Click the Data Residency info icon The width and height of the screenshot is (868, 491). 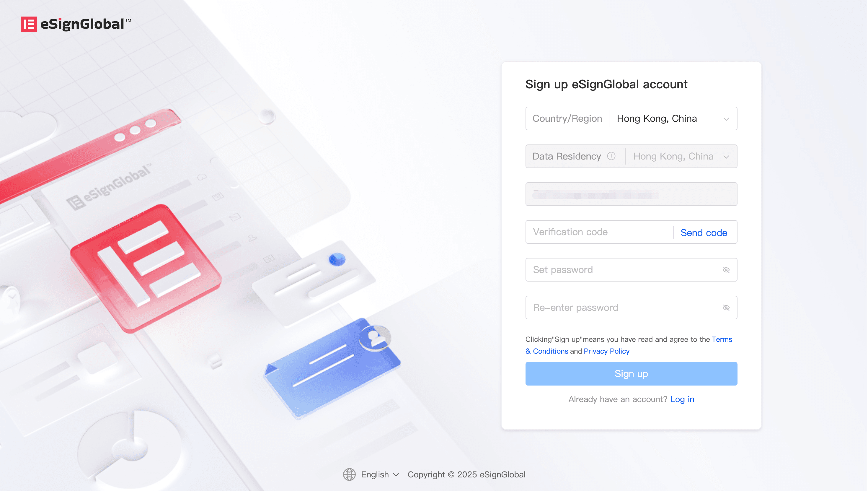click(611, 156)
